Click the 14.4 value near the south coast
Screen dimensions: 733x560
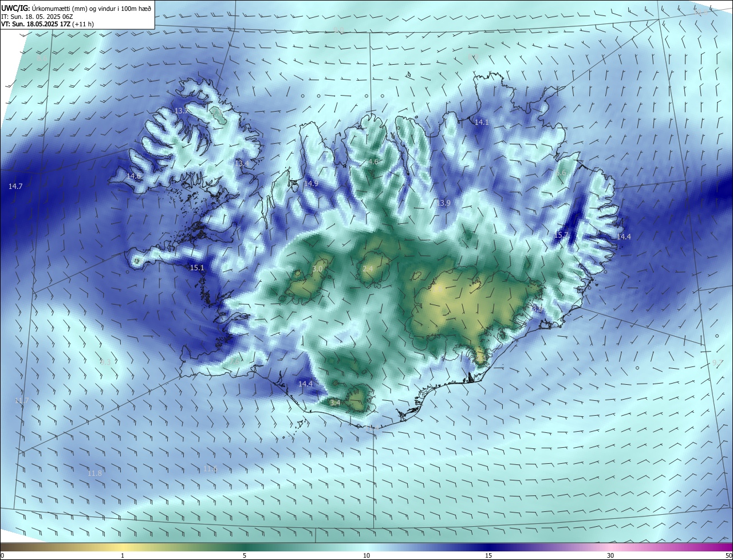[x=306, y=384]
